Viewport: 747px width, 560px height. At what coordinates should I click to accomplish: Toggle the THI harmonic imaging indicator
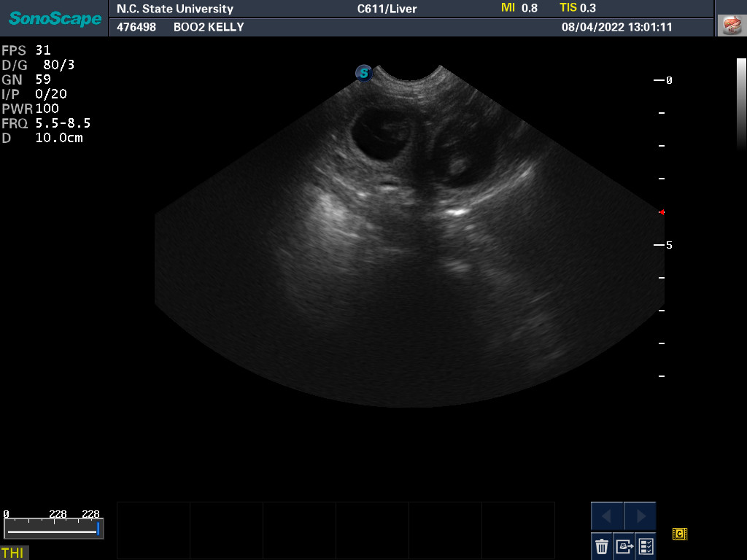[x=13, y=553]
